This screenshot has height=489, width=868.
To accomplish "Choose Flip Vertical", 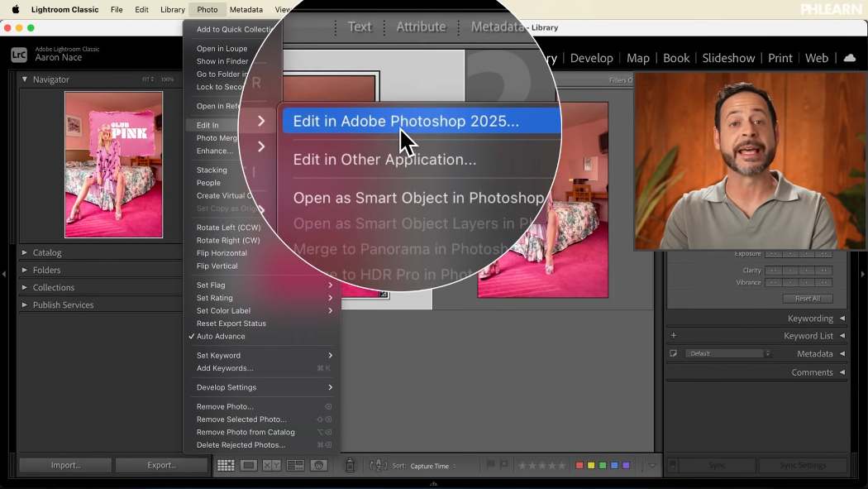I will coord(217,266).
